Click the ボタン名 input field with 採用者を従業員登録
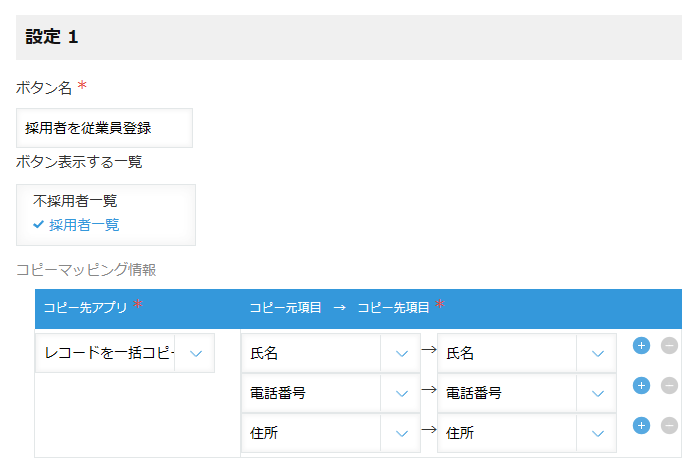682x474 pixels. [x=104, y=128]
